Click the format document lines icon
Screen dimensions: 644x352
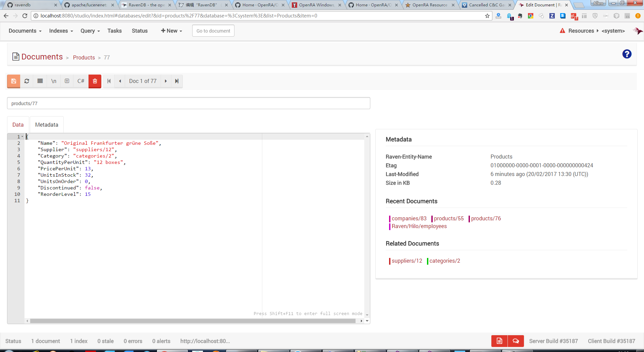click(x=40, y=81)
